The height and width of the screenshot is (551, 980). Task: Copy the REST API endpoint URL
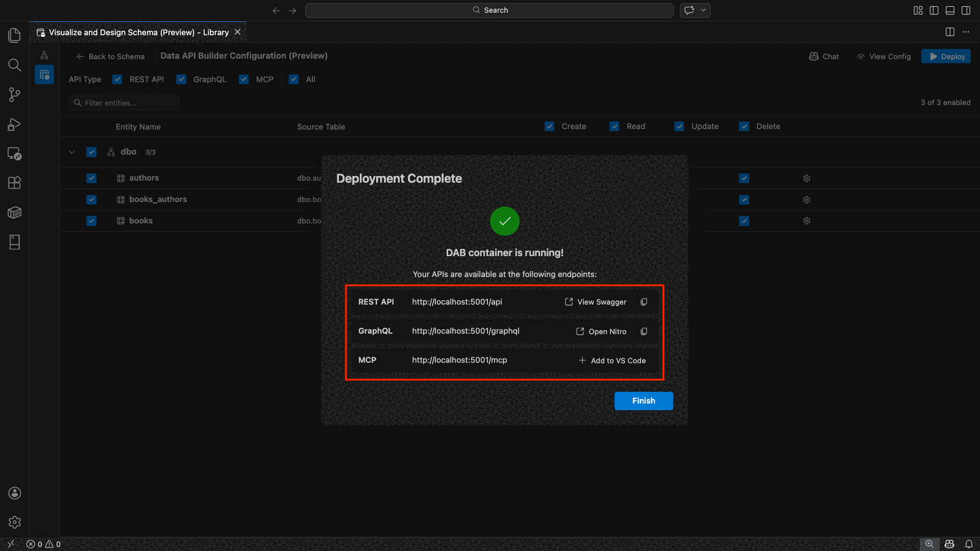[x=644, y=302]
